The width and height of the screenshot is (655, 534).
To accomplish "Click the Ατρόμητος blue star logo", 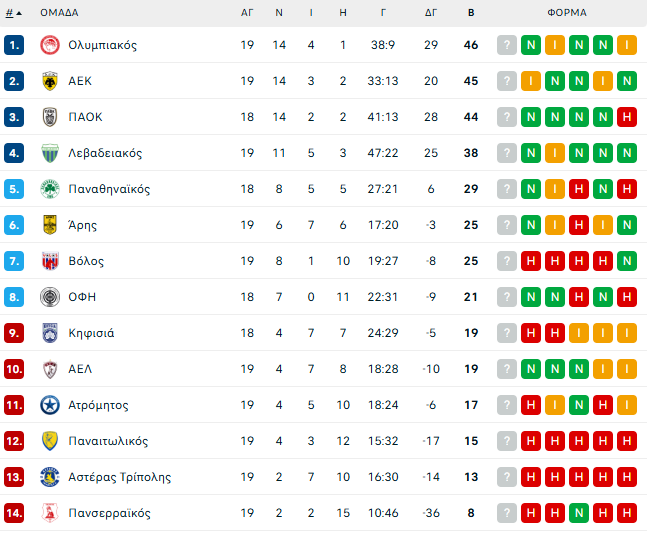I will (x=49, y=405).
